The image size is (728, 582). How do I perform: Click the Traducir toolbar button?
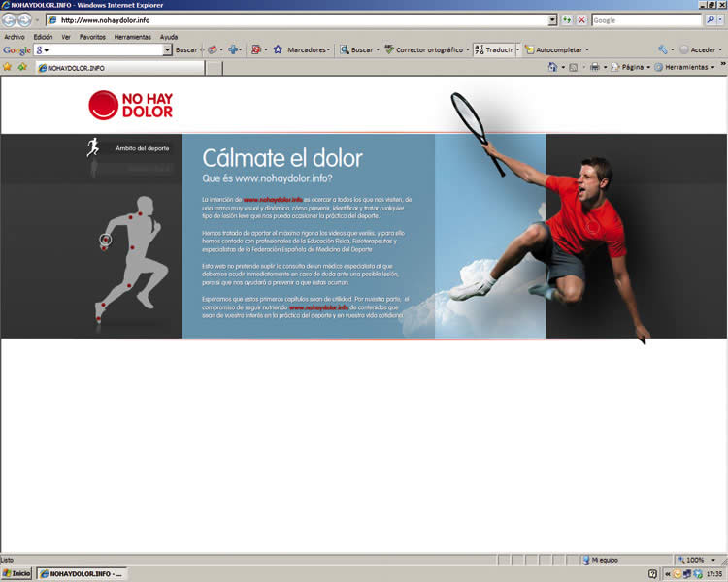[494, 49]
